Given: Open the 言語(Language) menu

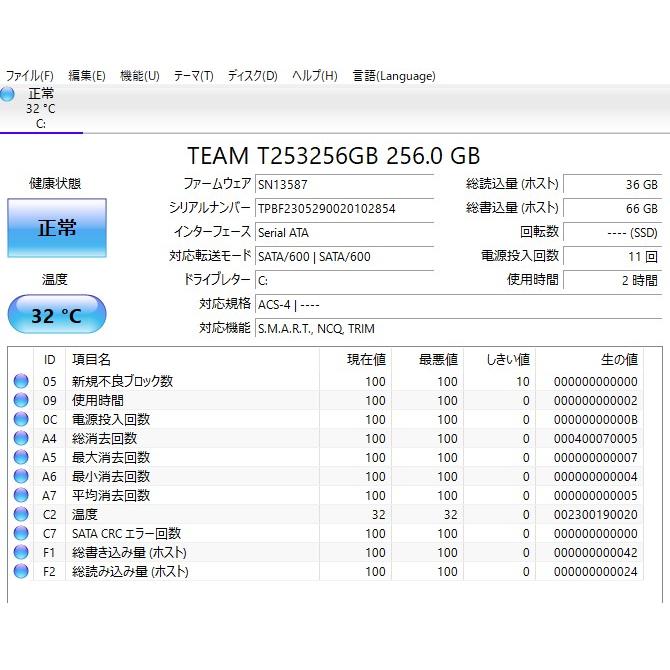Looking at the screenshot, I should point(394,76).
